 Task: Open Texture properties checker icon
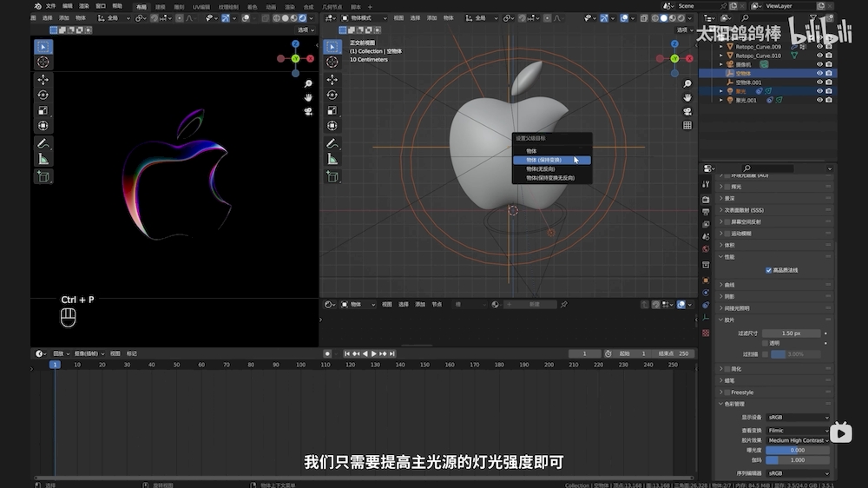click(x=706, y=333)
